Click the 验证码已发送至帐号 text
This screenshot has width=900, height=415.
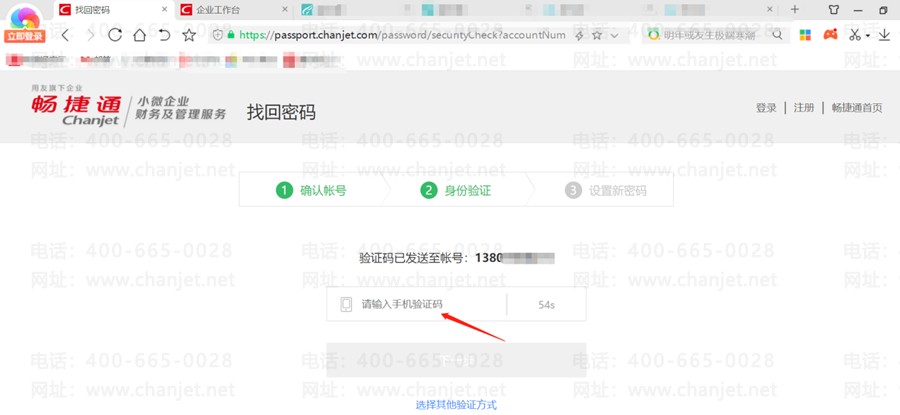pyautogui.click(x=414, y=258)
